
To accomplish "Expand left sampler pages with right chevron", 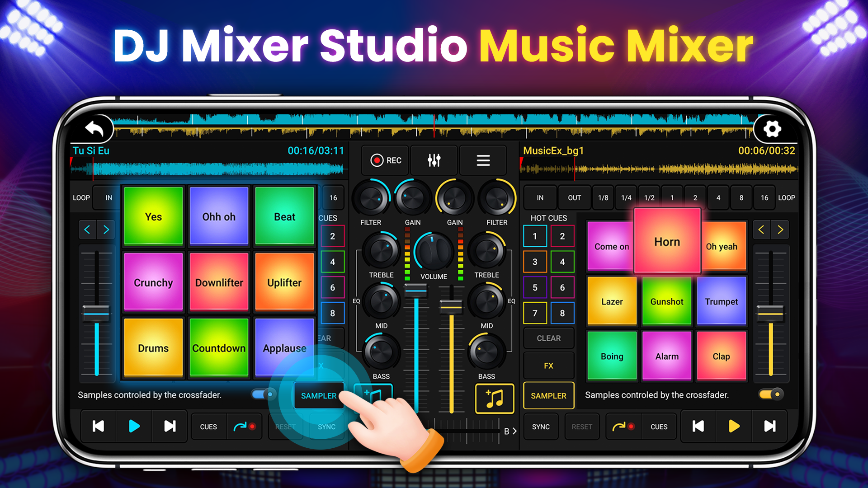I will 106,230.
